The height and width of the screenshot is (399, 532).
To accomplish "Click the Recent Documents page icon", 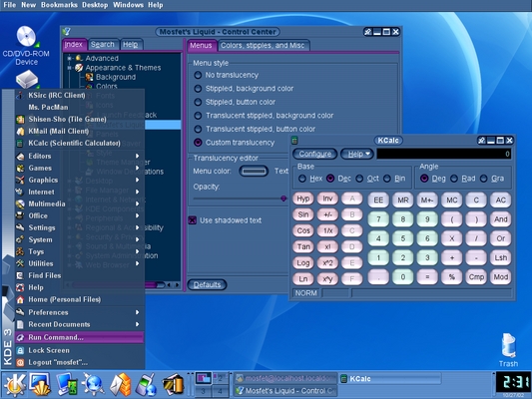I will click(x=20, y=325).
